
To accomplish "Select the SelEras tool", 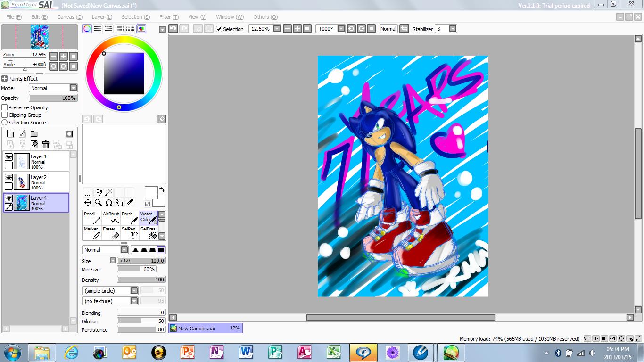I will [x=149, y=233].
